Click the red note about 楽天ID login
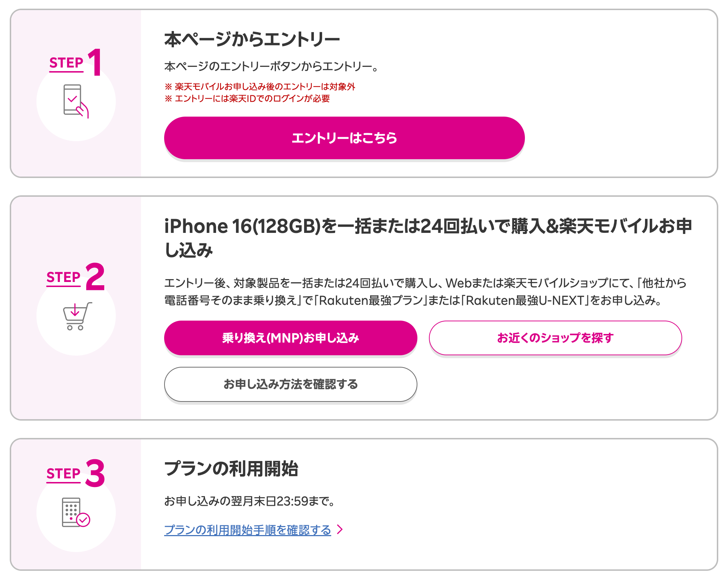This screenshot has width=728, height=582. 247,99
